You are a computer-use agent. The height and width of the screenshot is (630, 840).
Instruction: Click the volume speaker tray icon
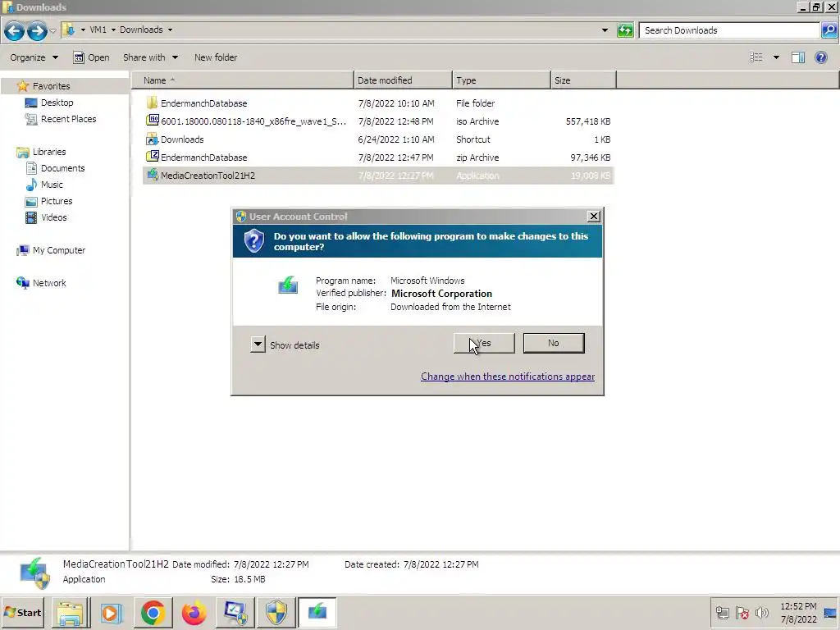coord(761,613)
